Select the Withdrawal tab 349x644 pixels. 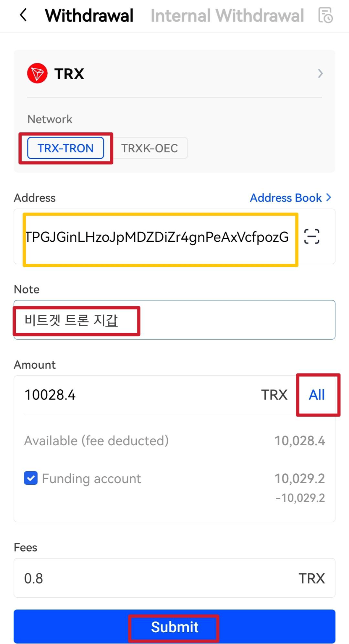(x=89, y=15)
